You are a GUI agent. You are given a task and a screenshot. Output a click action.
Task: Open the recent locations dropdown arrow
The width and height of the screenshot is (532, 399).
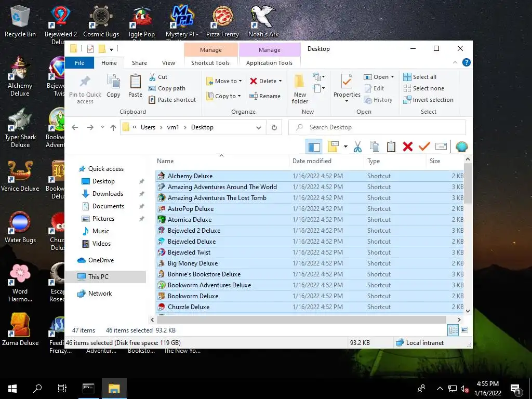click(102, 128)
